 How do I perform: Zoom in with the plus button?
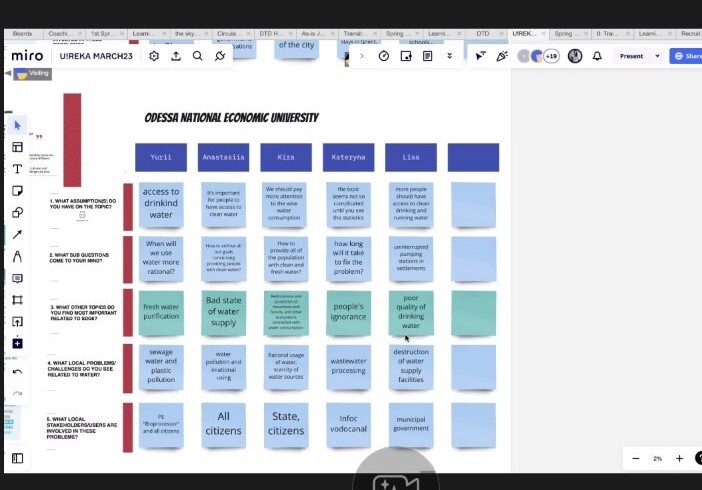pyautogui.click(x=679, y=458)
